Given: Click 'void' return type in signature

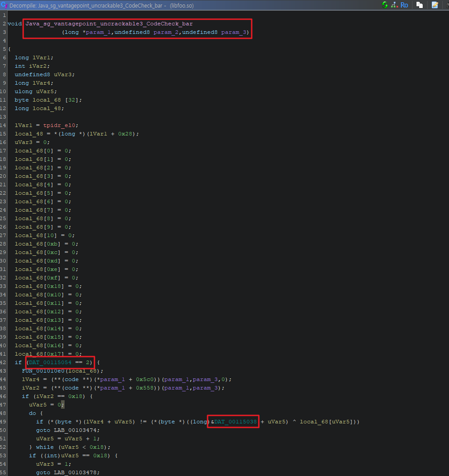Looking at the screenshot, I should (x=15, y=24).
